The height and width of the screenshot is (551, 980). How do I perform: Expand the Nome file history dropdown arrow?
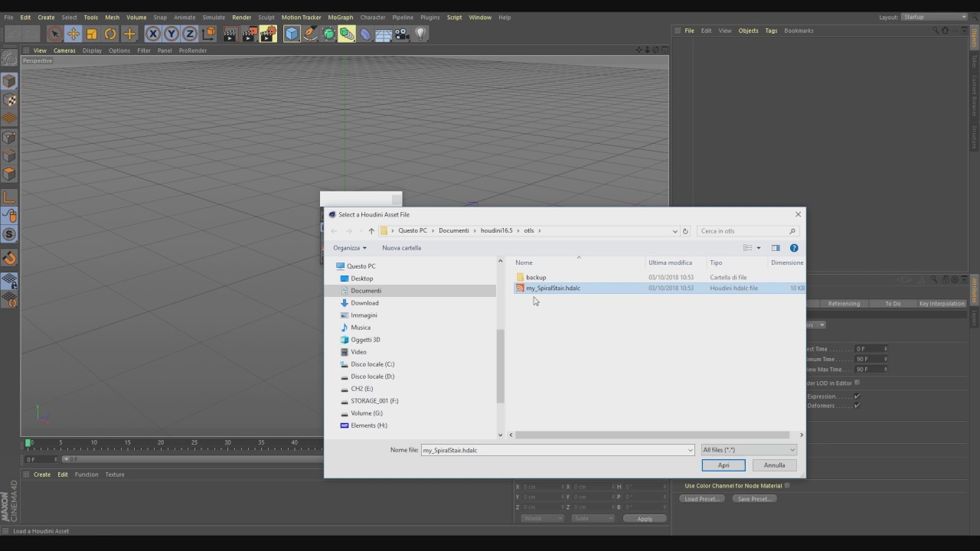[x=690, y=450]
